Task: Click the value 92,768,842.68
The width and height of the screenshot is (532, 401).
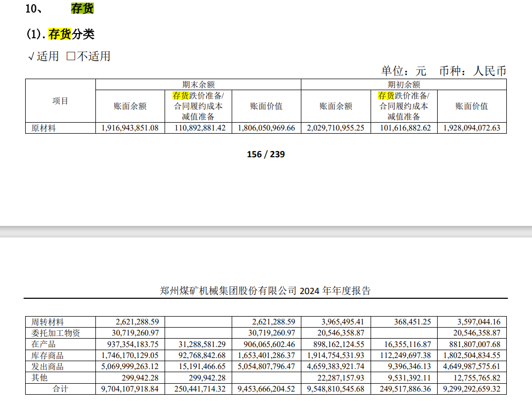Action: (202, 355)
